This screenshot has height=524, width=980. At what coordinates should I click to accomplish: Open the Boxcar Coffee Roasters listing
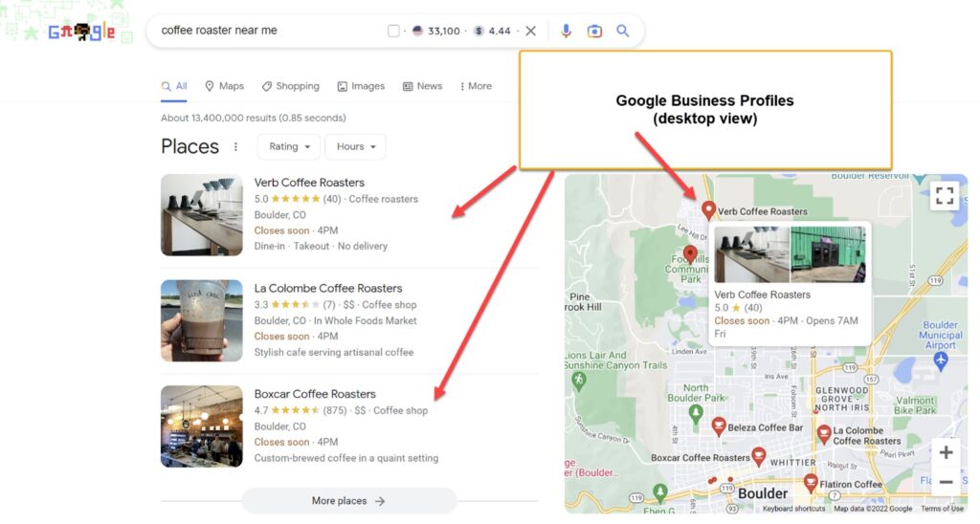click(314, 394)
